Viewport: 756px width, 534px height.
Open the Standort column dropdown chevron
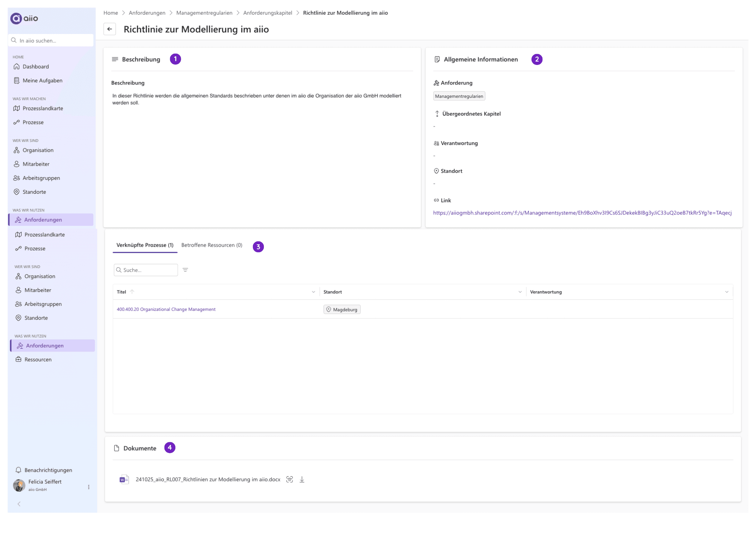(x=520, y=292)
